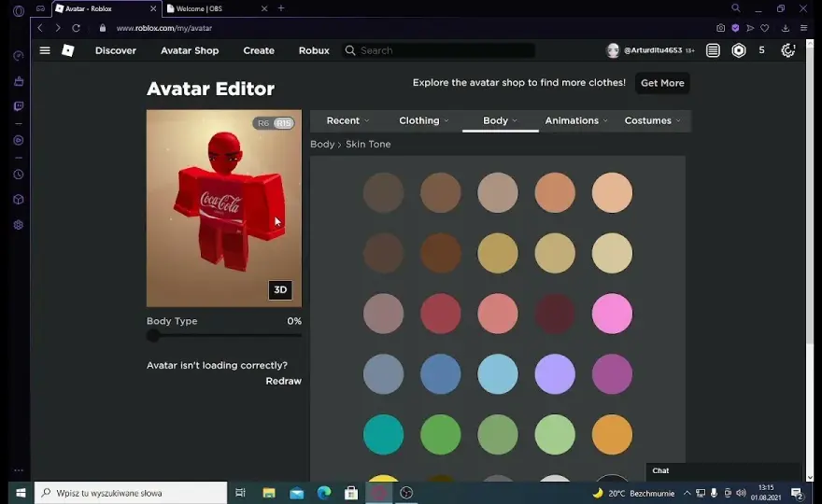Open Windows notification center icon
This screenshot has height=504, width=822.
click(797, 493)
